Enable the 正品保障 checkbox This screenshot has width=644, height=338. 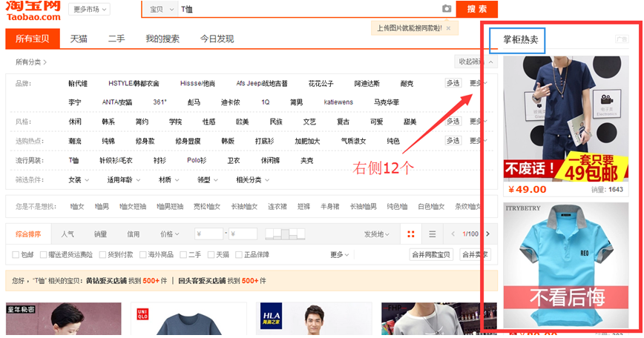239,255
